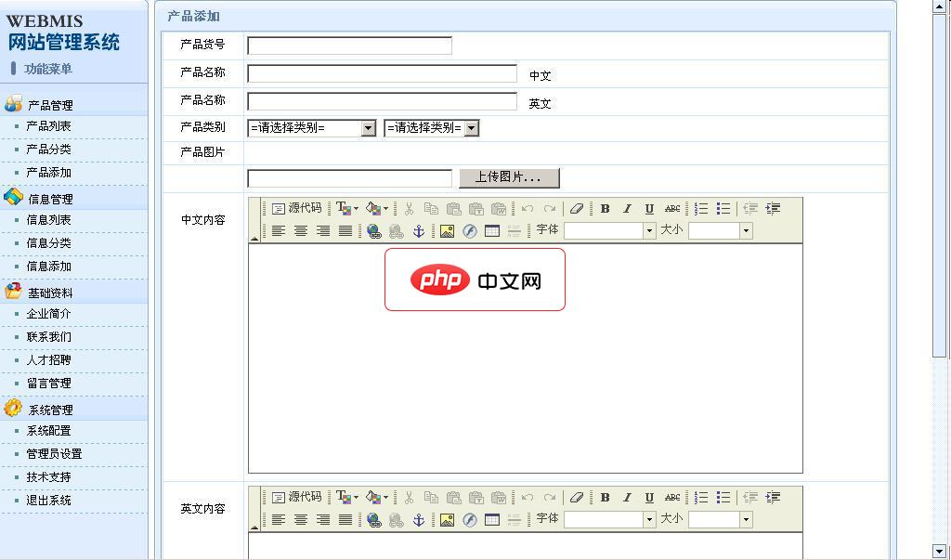Open the 大小 size dropdown in 中文内容 editor

click(721, 230)
